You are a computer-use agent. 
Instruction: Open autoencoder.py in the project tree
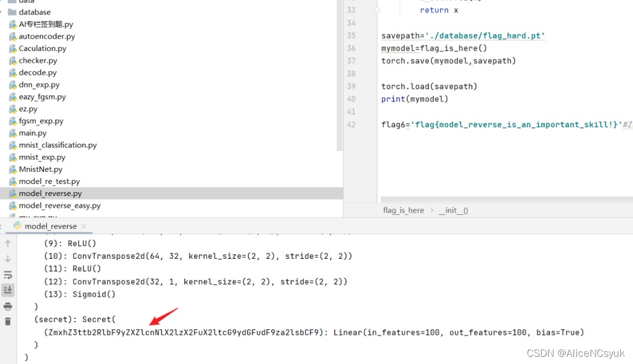47,36
